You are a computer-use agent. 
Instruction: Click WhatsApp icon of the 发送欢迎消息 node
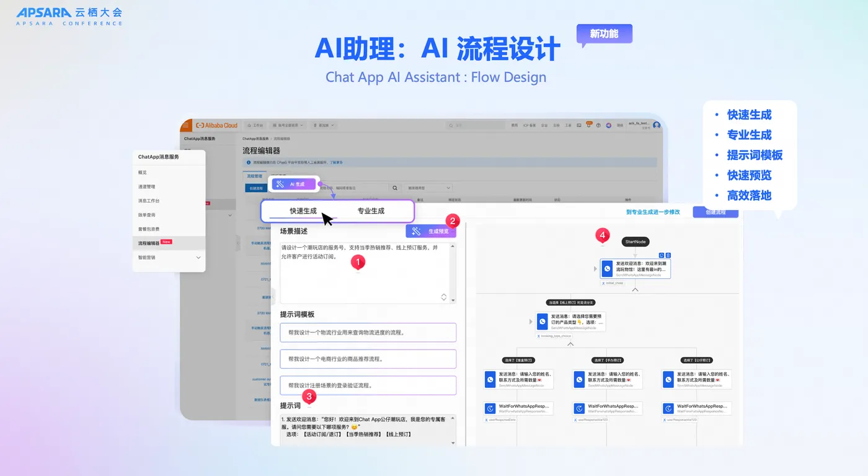[608, 268]
